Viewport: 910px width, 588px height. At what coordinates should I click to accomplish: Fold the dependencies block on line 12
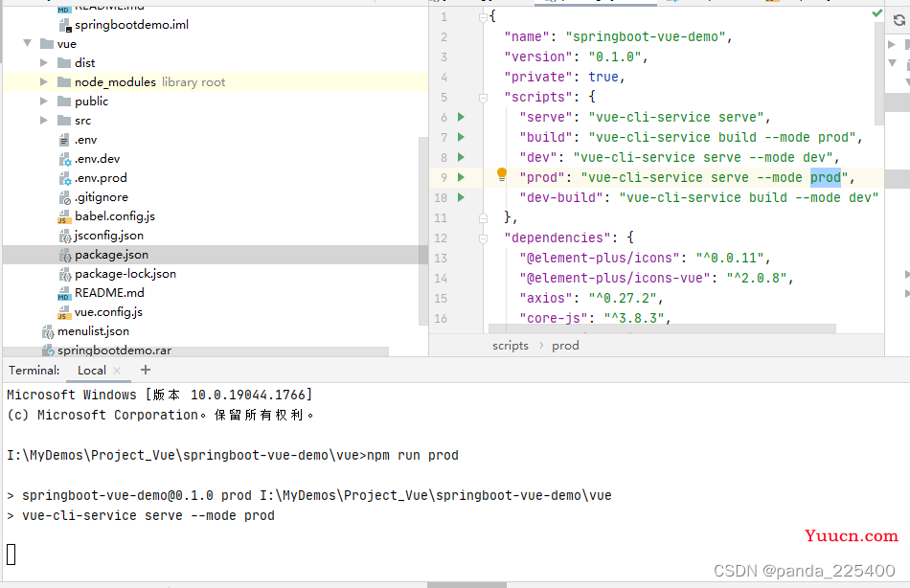click(483, 238)
